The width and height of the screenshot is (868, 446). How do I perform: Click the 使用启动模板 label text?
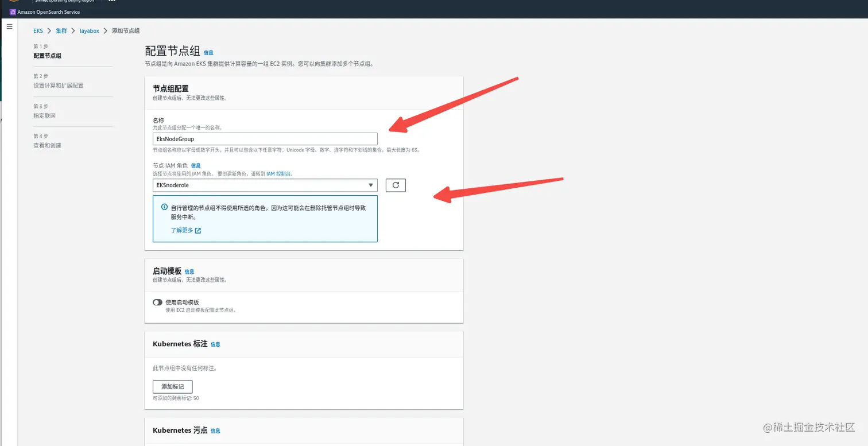point(182,302)
